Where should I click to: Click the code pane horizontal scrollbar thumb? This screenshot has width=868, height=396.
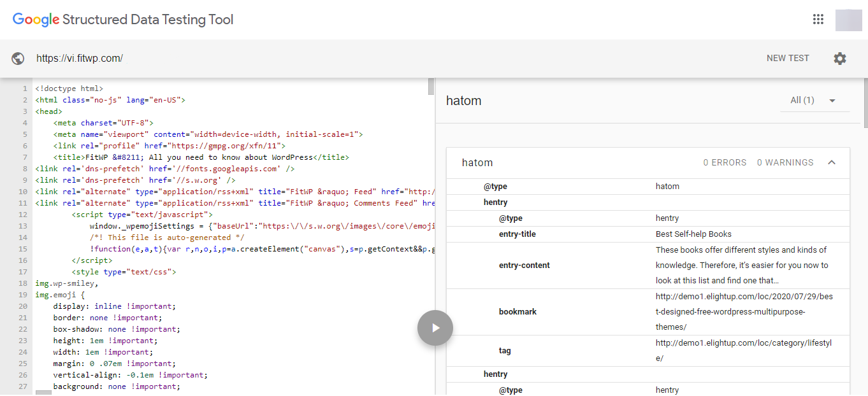point(43,393)
